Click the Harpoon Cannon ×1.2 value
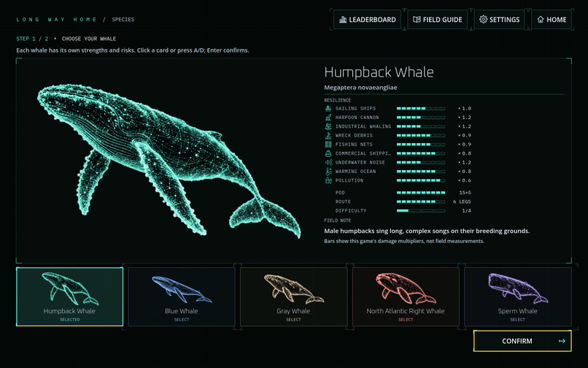Image resolution: width=588 pixels, height=368 pixels. point(464,117)
